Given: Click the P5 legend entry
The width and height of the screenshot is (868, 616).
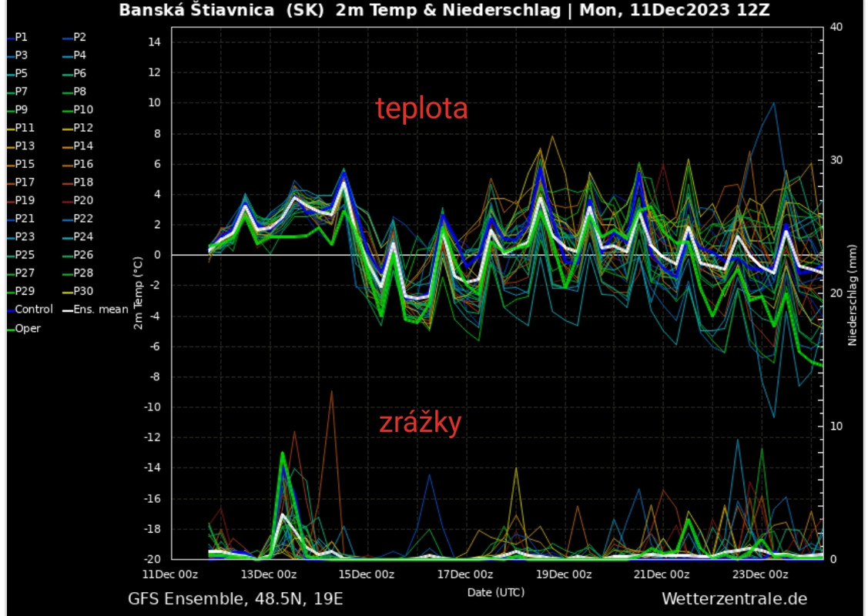Looking at the screenshot, I should coord(17,74).
